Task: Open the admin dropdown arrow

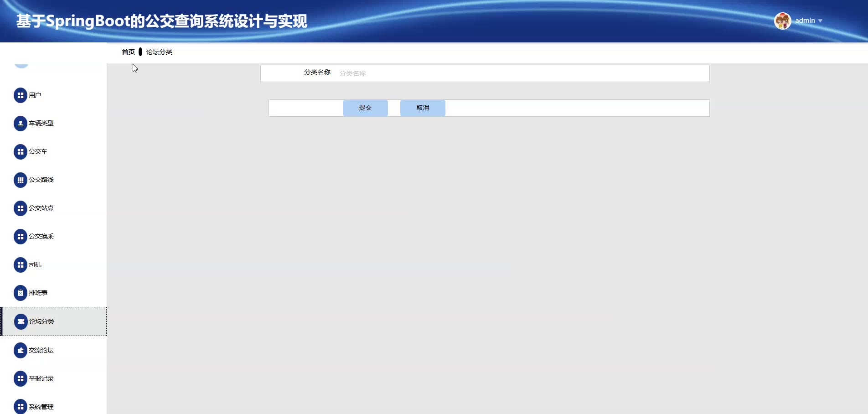Action: coord(820,21)
